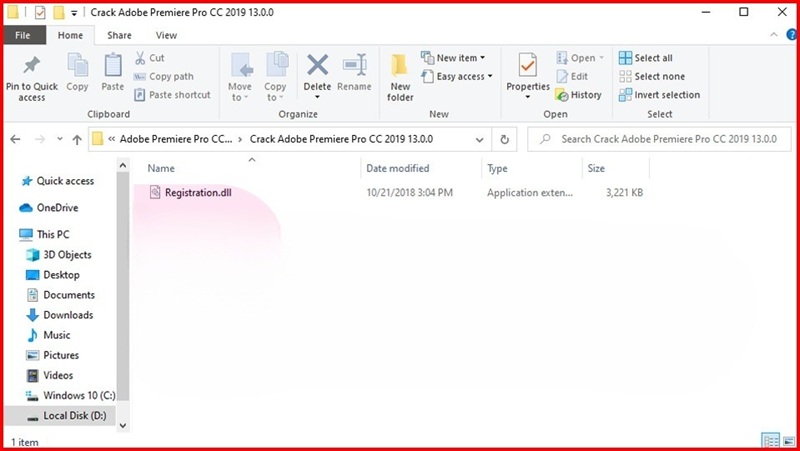Switch to details view in status bar
Image resolution: width=800 pixels, height=451 pixels.
(769, 440)
